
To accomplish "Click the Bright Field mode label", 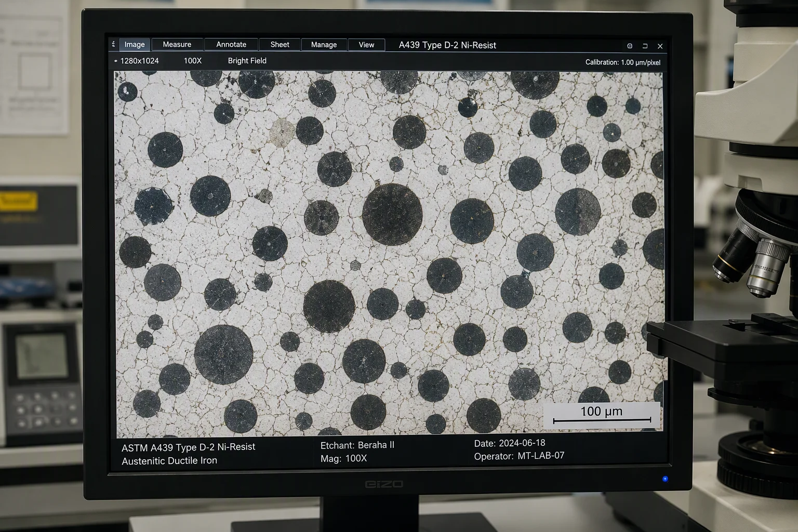I will coord(247,61).
